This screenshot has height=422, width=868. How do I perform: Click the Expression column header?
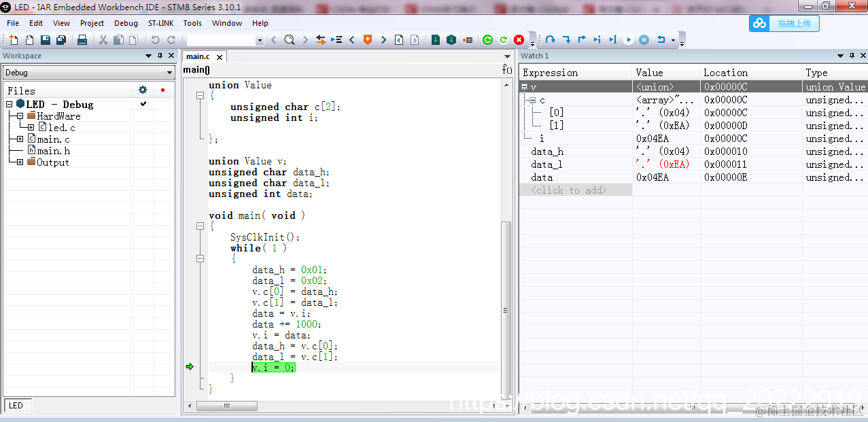click(x=576, y=73)
